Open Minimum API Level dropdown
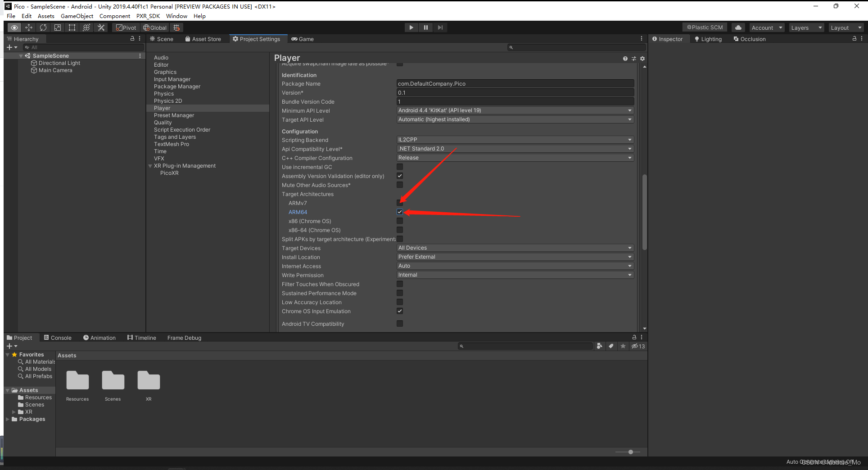The image size is (868, 470). [515, 110]
